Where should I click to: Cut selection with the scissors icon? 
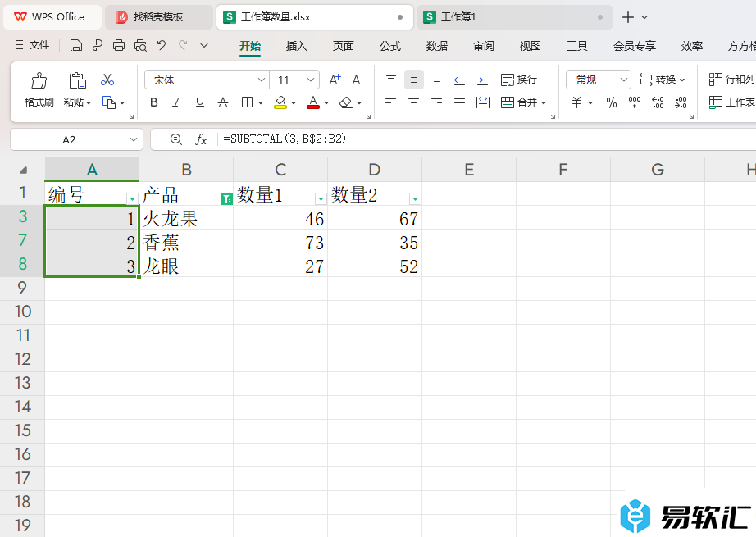tap(107, 80)
